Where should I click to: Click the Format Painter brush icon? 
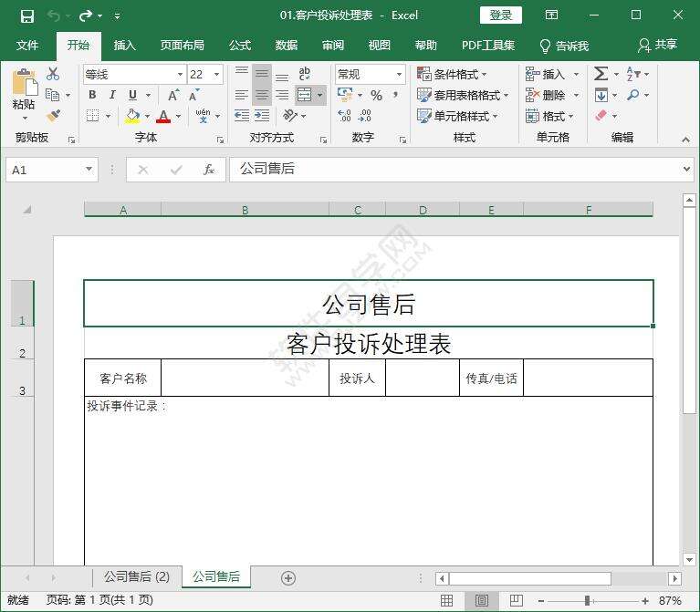pos(53,116)
